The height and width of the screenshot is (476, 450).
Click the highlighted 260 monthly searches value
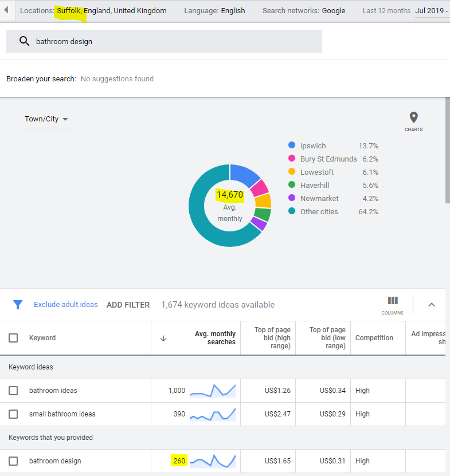tap(179, 461)
